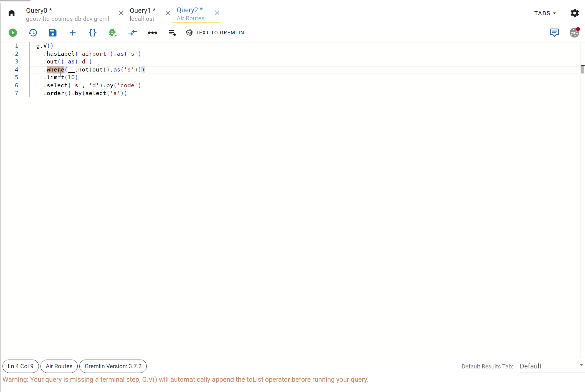The image size is (585, 392).
Task: Open the query history panel
Action: (x=32, y=32)
